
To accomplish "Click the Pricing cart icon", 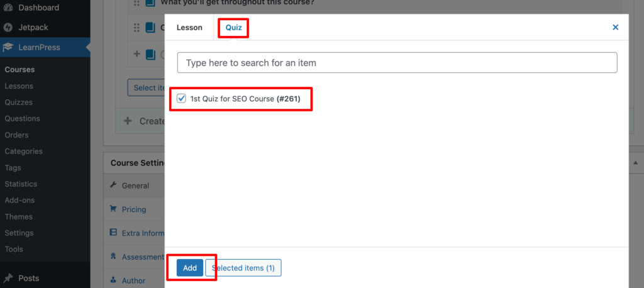I will (x=113, y=209).
